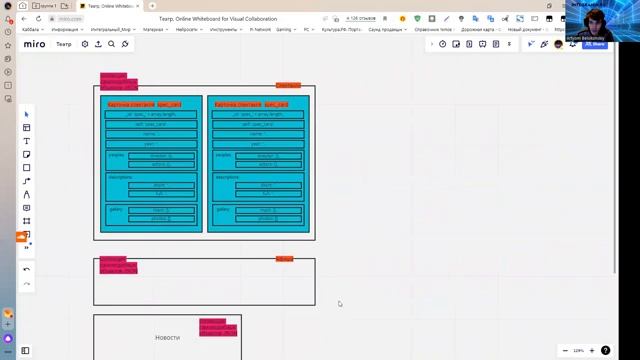Image resolution: width=640 pixels, height=360 pixels.
Task: Select the cursor tool in Miro toolbar
Action: point(27,114)
